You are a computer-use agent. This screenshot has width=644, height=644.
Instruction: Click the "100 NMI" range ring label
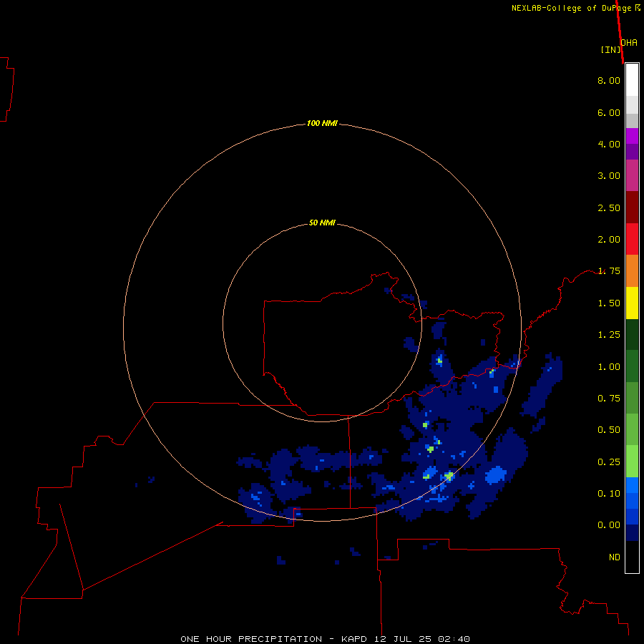point(323,123)
